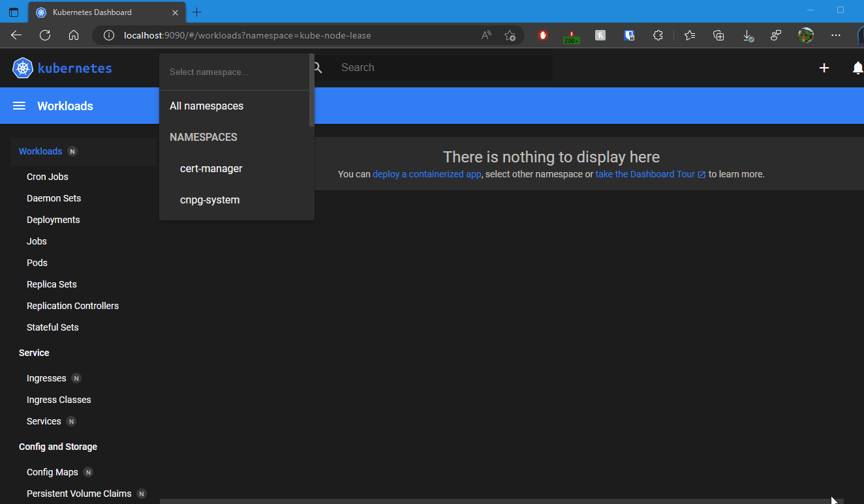Add this page to favorites
864x504 pixels.
[x=510, y=35]
